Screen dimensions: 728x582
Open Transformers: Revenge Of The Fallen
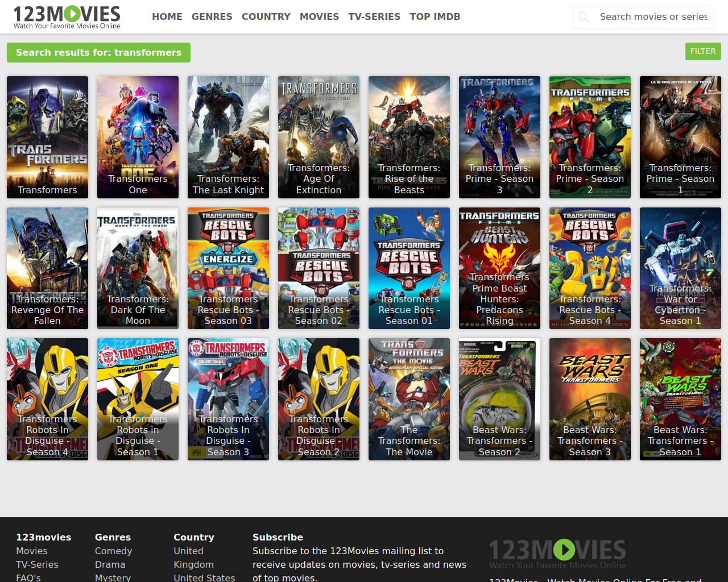coord(47,268)
